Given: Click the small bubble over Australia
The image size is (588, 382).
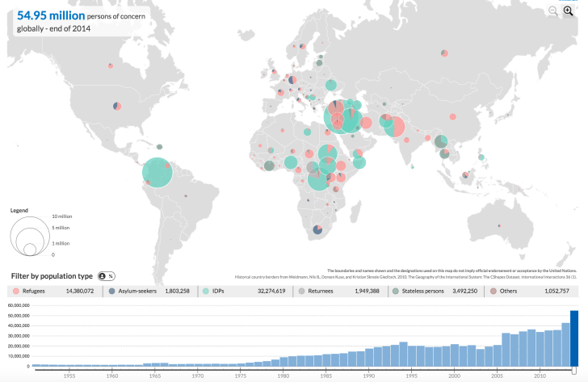Looking at the screenshot, I should [x=499, y=225].
